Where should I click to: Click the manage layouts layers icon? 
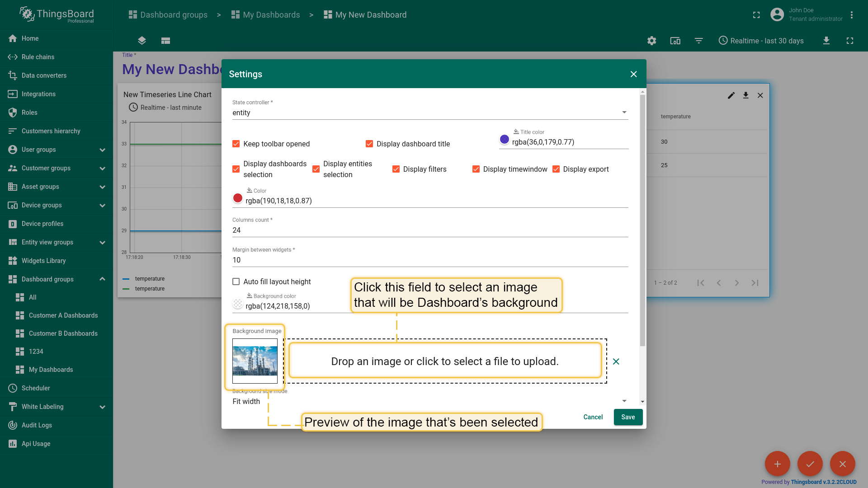[142, 41]
